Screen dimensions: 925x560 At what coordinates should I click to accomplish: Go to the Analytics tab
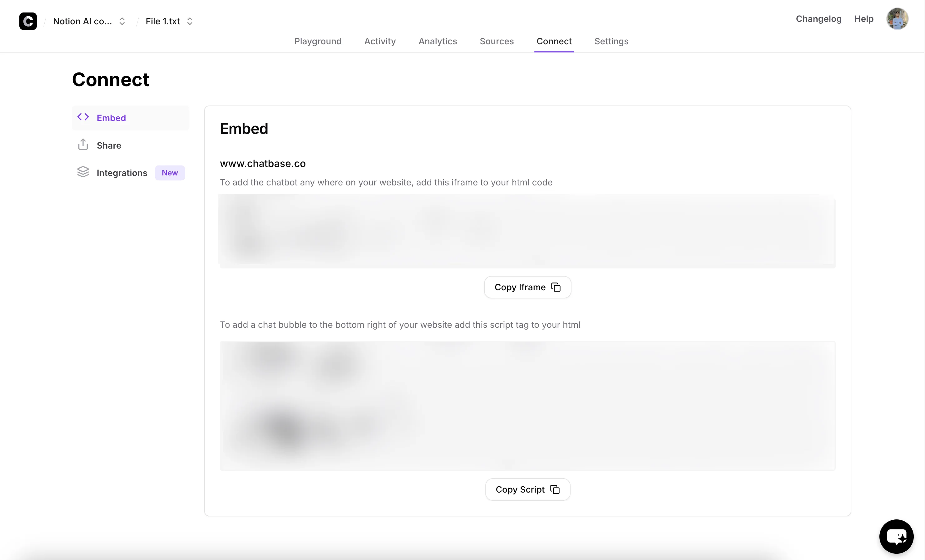pyautogui.click(x=437, y=41)
